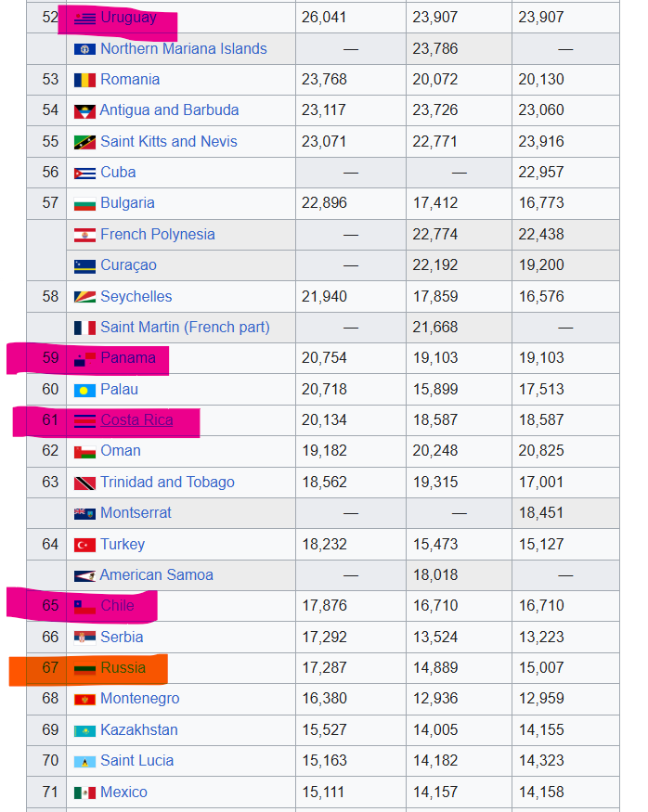The image size is (648, 812).
Task: Select Romania's value 23,768
Action: pyautogui.click(x=324, y=79)
